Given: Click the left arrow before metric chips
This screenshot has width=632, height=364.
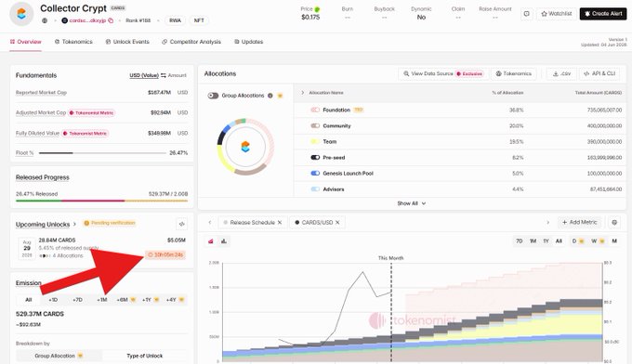Looking at the screenshot, I should pyautogui.click(x=210, y=222).
